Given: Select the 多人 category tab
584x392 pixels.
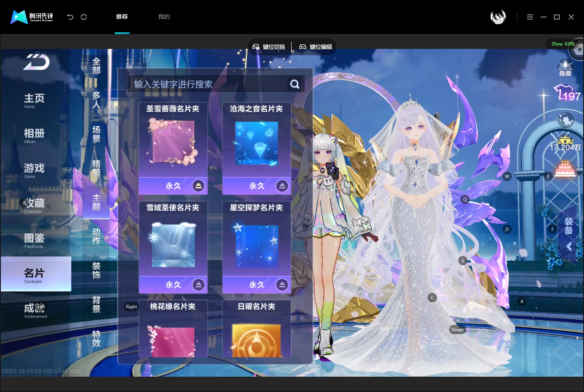Looking at the screenshot, I should click(x=96, y=100).
